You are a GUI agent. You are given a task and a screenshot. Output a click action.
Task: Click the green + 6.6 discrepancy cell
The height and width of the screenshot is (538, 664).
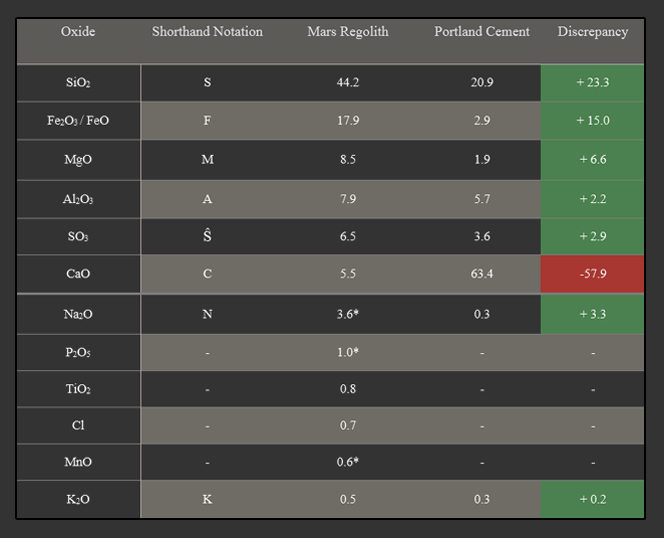(x=592, y=160)
